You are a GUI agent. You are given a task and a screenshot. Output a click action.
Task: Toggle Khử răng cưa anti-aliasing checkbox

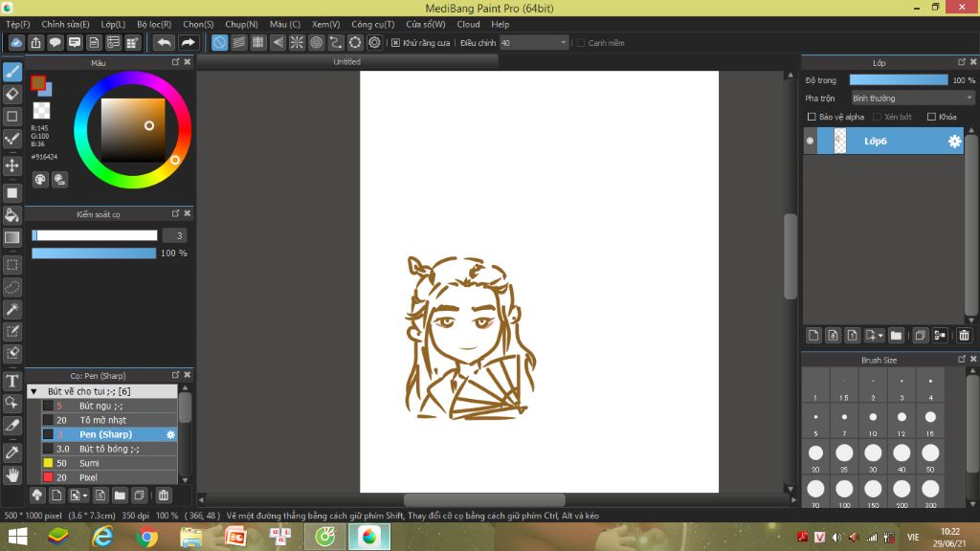coord(395,42)
